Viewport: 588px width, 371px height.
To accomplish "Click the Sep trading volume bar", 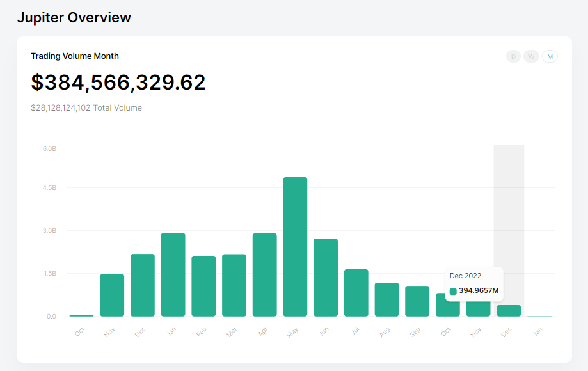I will coord(417,301).
